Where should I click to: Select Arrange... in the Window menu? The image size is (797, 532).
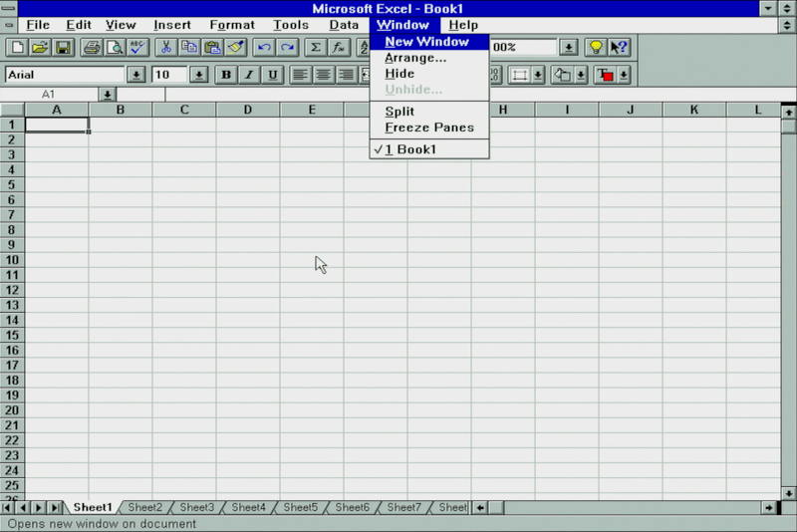pyautogui.click(x=415, y=58)
